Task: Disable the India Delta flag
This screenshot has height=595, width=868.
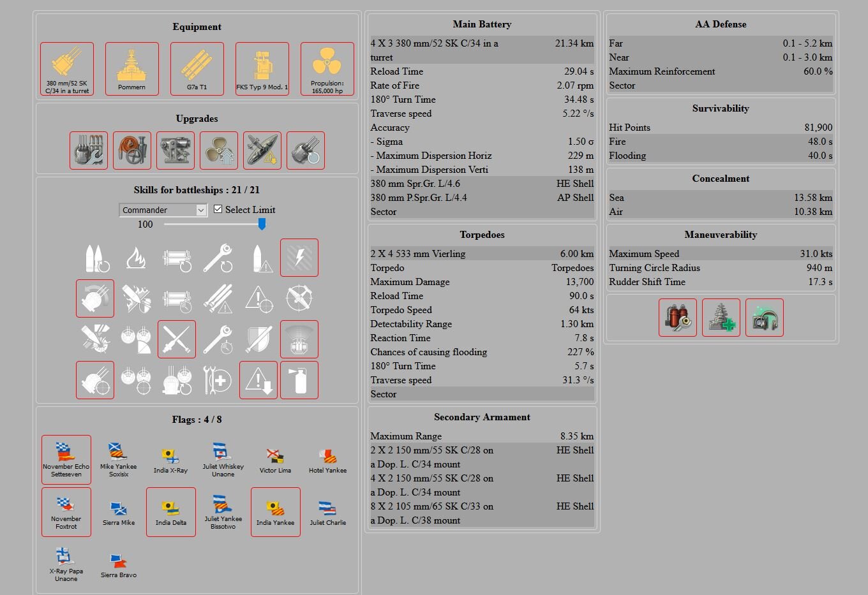Action: point(170,511)
